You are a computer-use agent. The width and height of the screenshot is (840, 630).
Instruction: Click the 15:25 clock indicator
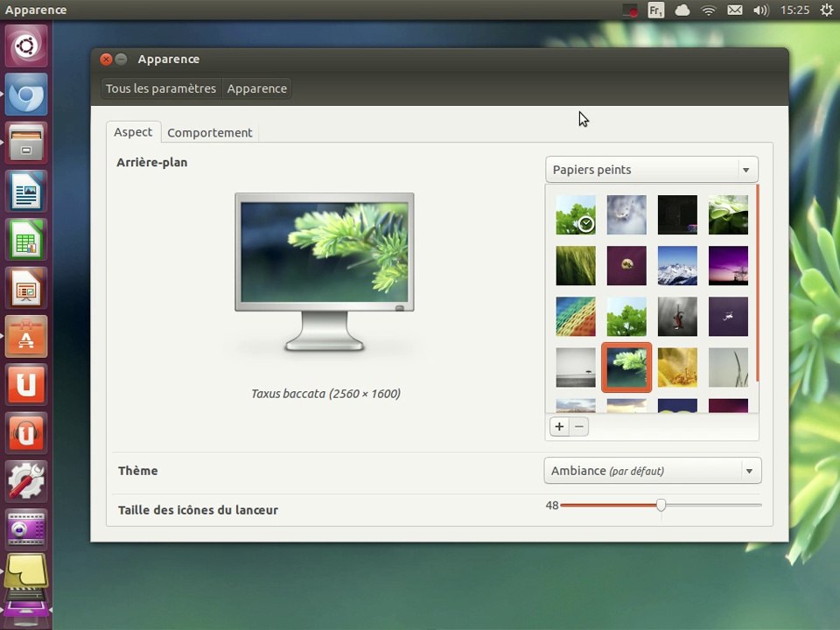(794, 10)
